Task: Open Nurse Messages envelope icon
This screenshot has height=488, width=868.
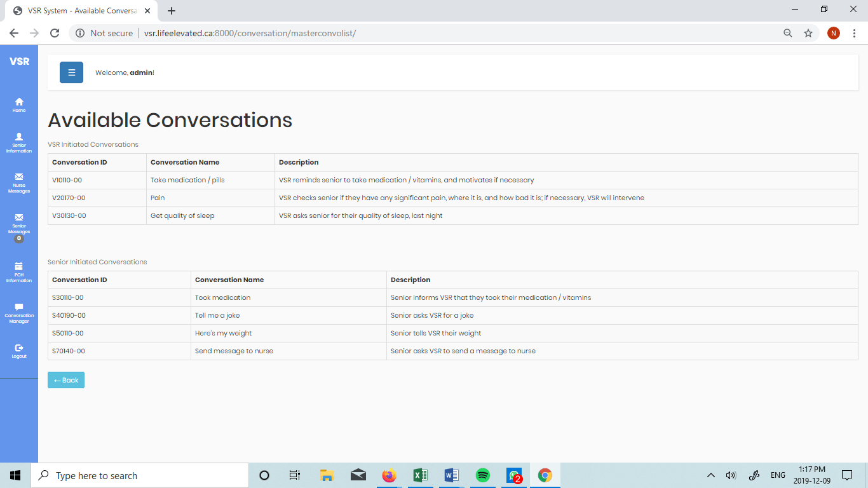Action: coord(19,177)
